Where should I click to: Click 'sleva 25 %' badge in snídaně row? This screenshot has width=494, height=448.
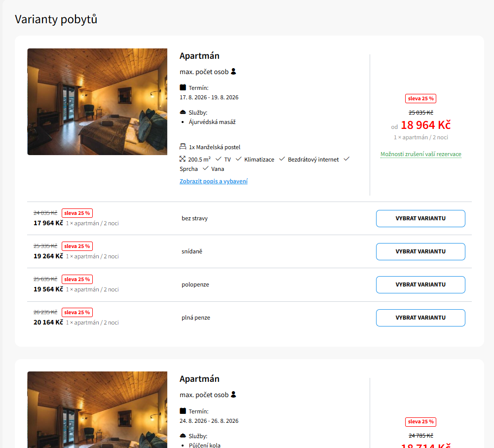pyautogui.click(x=77, y=246)
